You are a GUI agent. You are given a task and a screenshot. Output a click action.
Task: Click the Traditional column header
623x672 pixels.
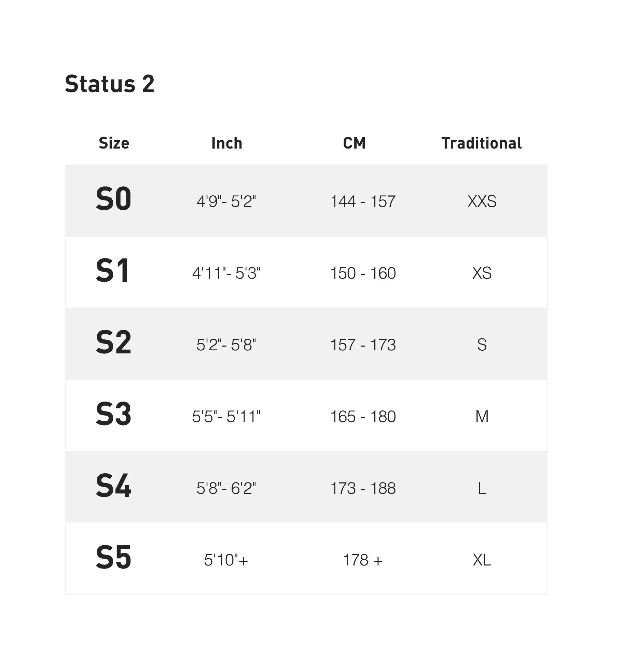pos(481,143)
